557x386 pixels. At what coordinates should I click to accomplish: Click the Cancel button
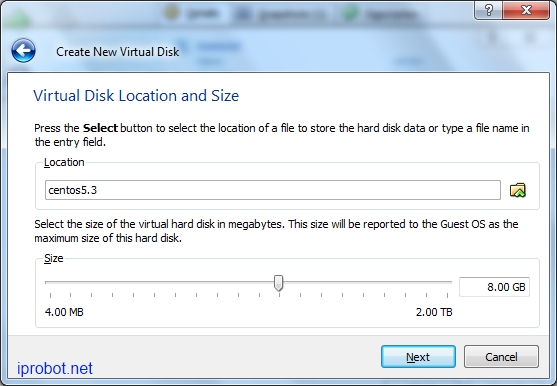coord(501,357)
